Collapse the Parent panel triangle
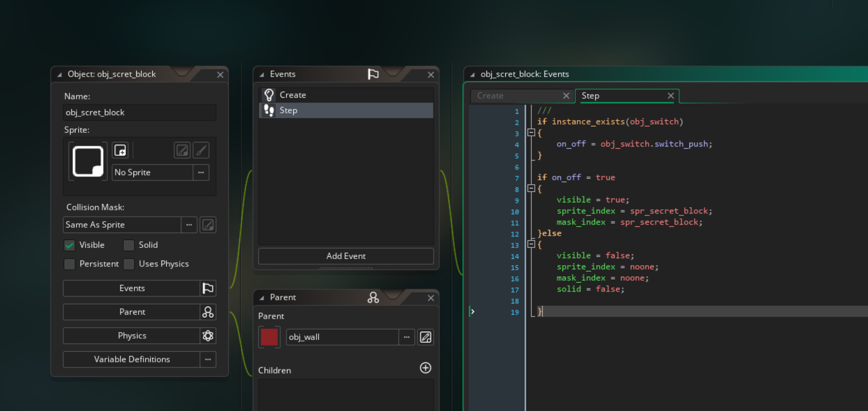The width and height of the screenshot is (868, 411). tap(262, 298)
